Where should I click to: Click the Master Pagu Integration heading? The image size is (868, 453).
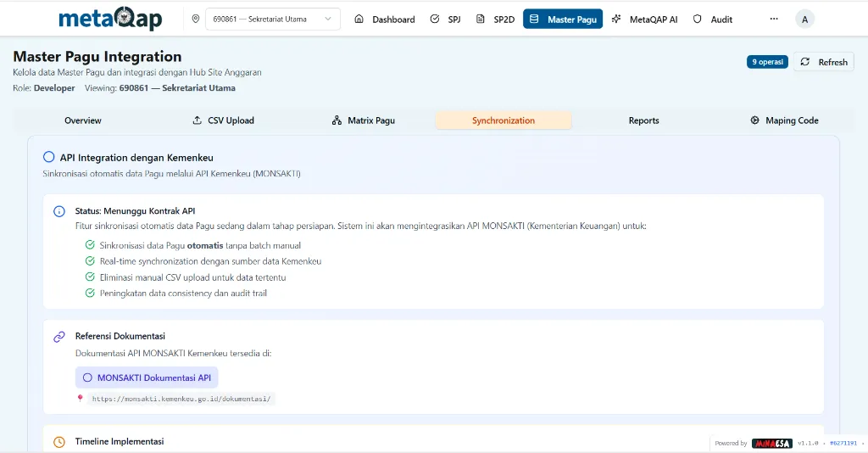(x=97, y=57)
